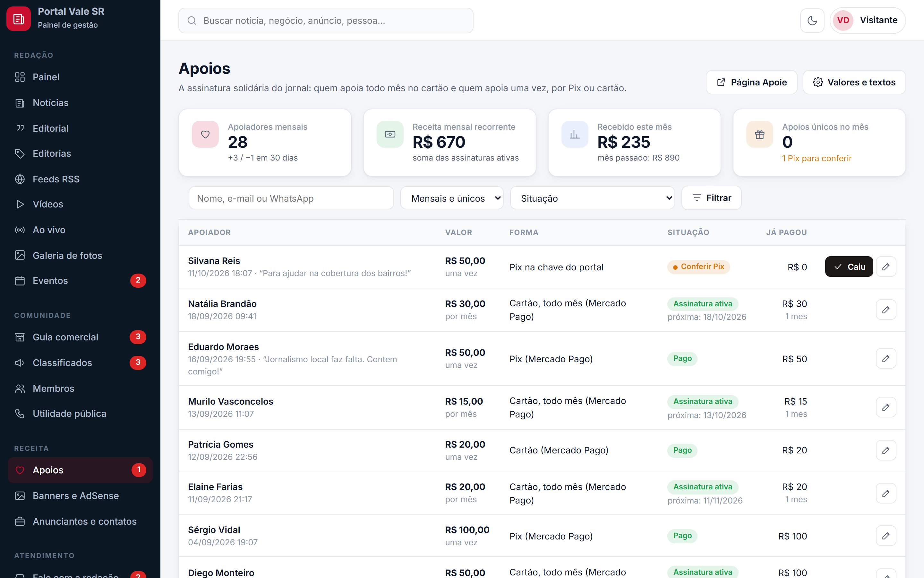Open Utilidade pública section

(x=80, y=413)
